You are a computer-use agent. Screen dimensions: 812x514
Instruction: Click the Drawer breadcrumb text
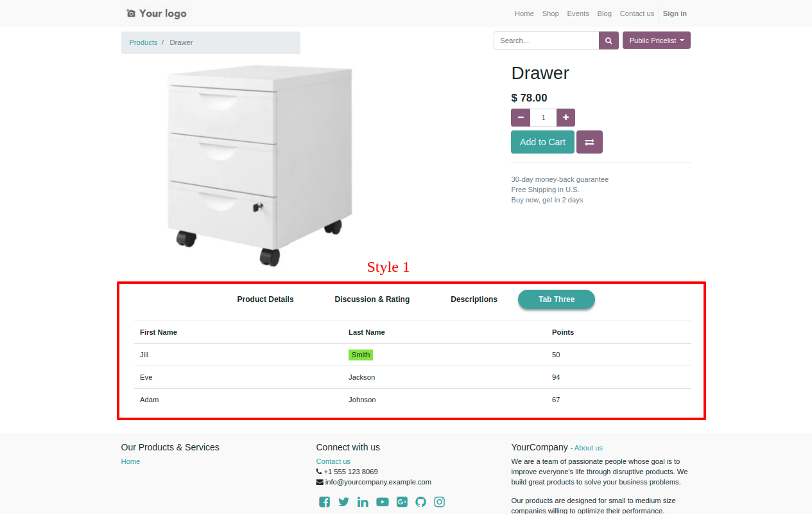click(x=181, y=42)
